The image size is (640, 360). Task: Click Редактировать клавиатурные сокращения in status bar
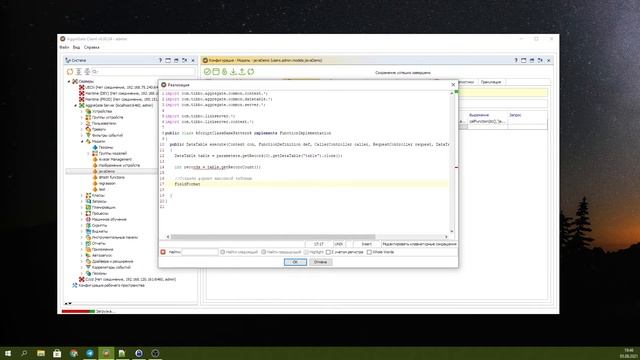[x=419, y=244]
